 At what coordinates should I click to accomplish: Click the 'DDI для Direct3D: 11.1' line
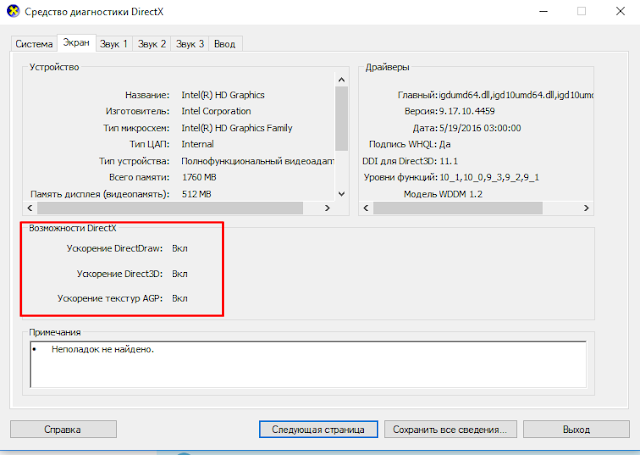[410, 161]
